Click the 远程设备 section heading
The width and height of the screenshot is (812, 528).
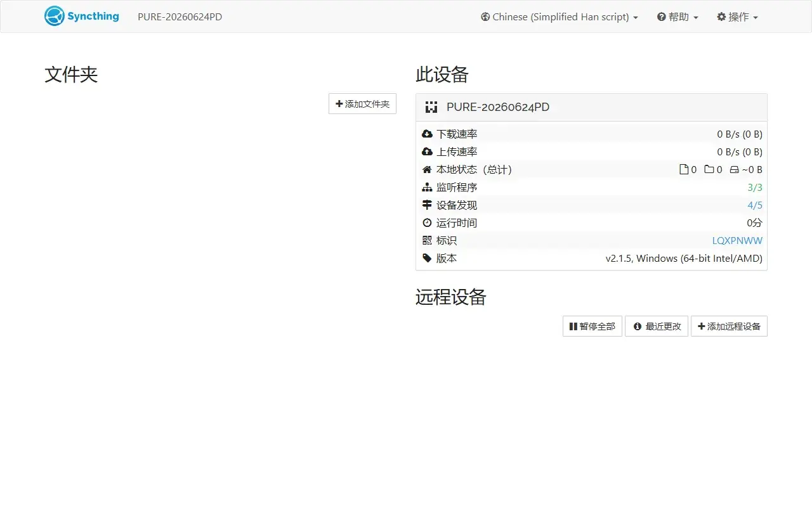pos(451,297)
